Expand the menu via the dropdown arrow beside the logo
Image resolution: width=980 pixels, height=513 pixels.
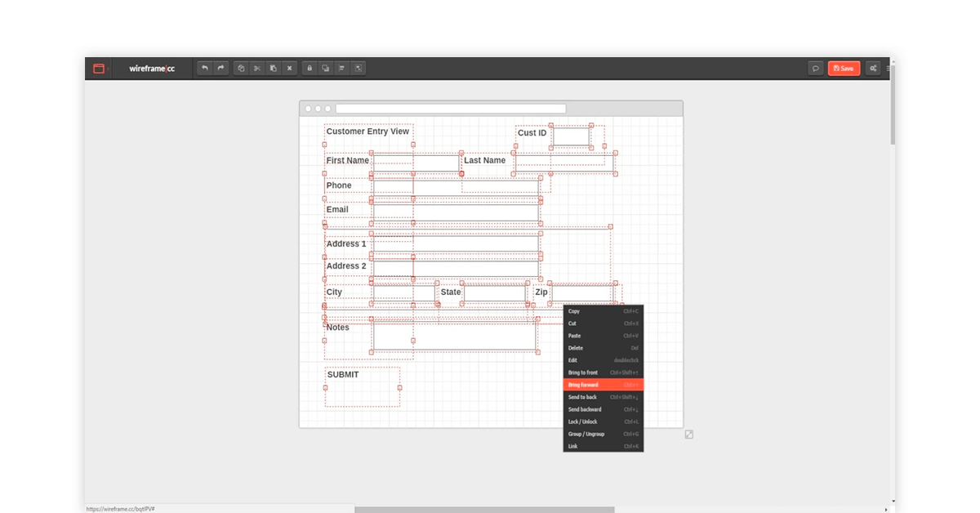pos(109,69)
